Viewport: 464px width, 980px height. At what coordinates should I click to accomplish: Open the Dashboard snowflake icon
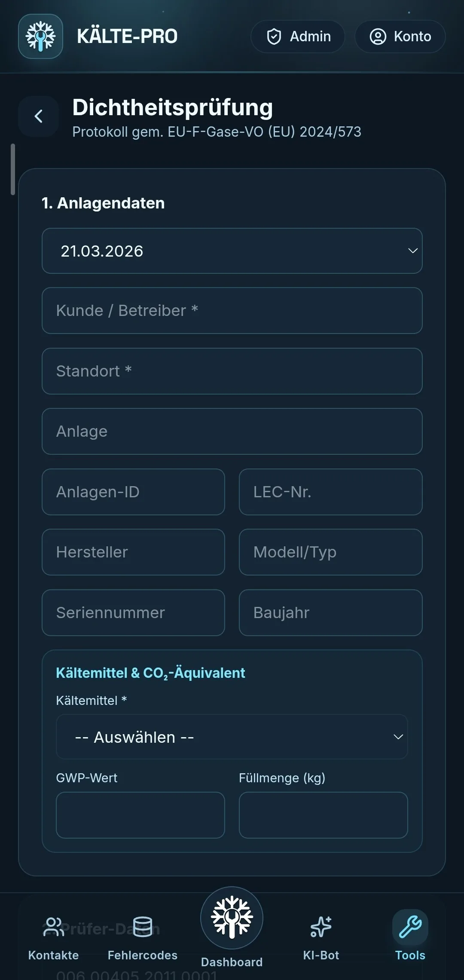231,919
